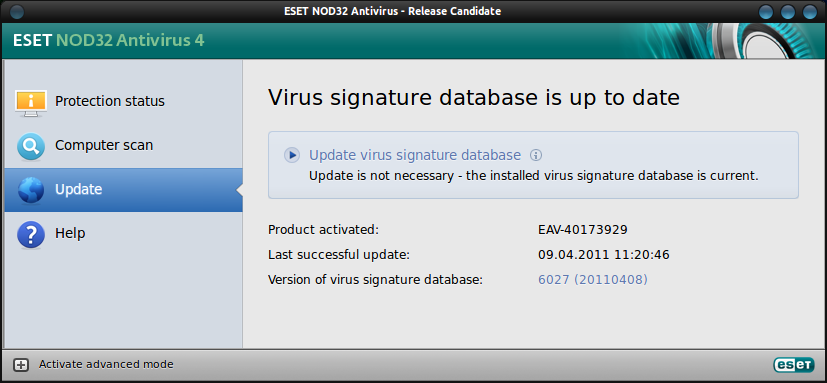This screenshot has height=383, width=827.
Task: Start Update virus signature database link
Action: point(415,155)
